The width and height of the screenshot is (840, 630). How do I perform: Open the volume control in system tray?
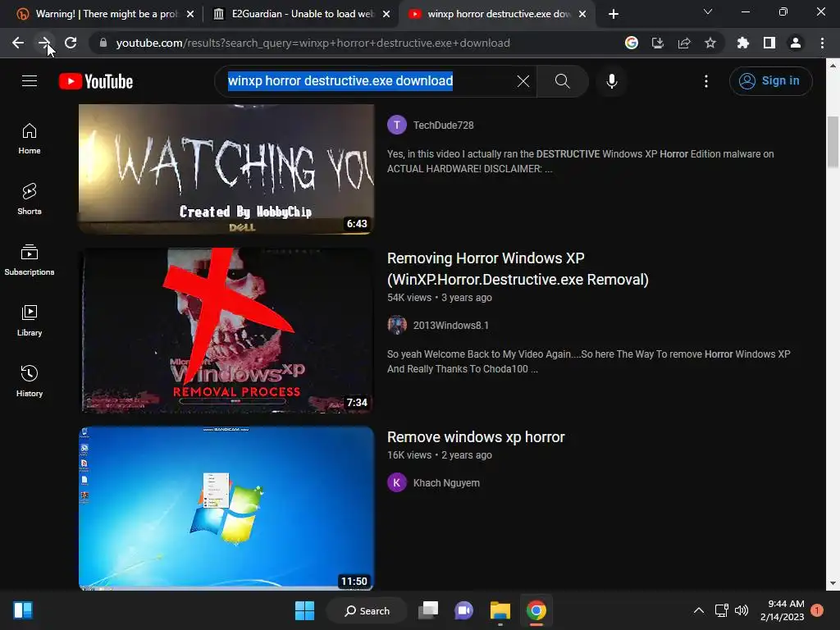coord(742,610)
